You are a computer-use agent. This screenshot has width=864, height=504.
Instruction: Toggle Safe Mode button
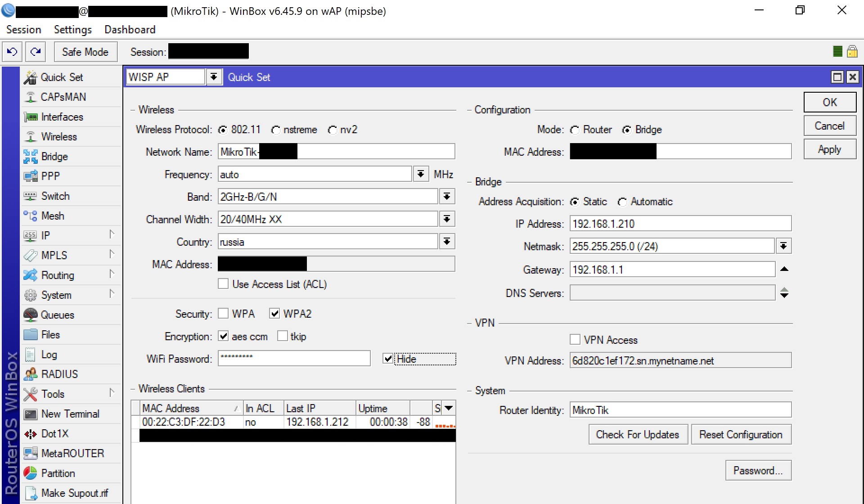pos(85,52)
